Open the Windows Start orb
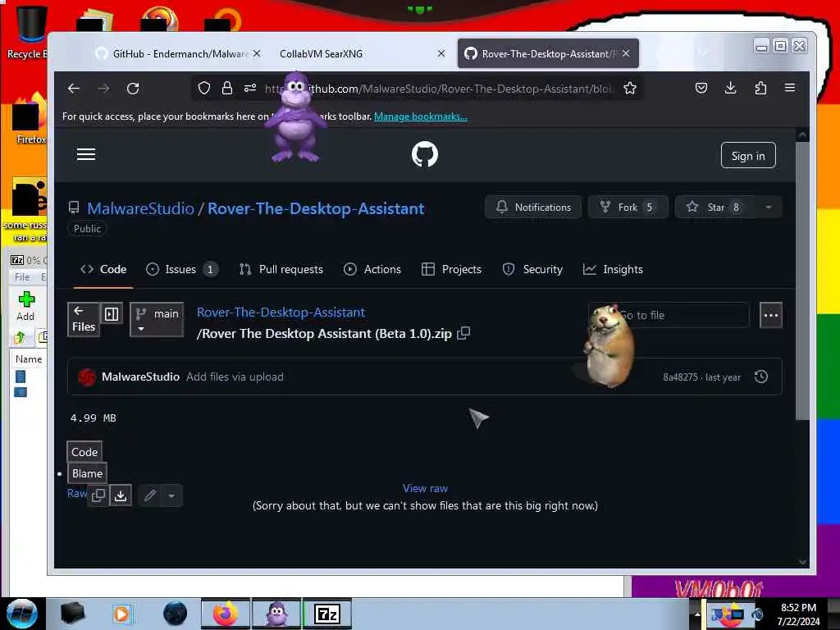 [22, 614]
